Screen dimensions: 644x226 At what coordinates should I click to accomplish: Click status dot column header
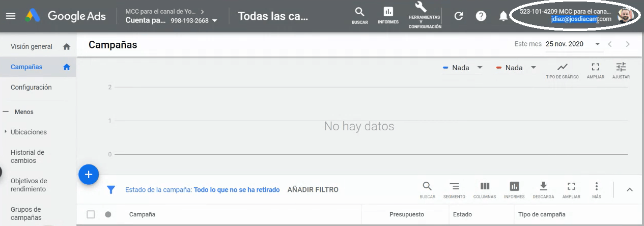coord(108,215)
